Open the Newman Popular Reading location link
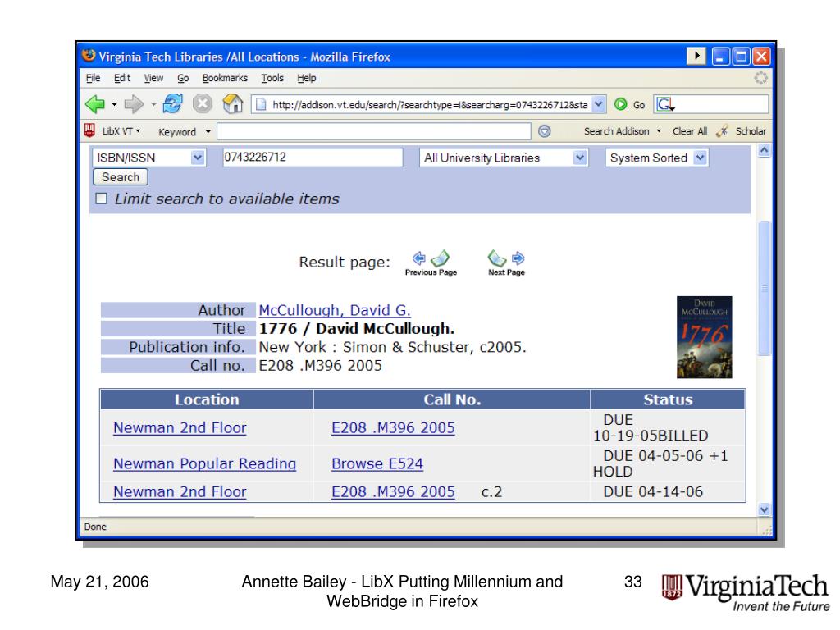The width and height of the screenshot is (840, 630). [204, 463]
